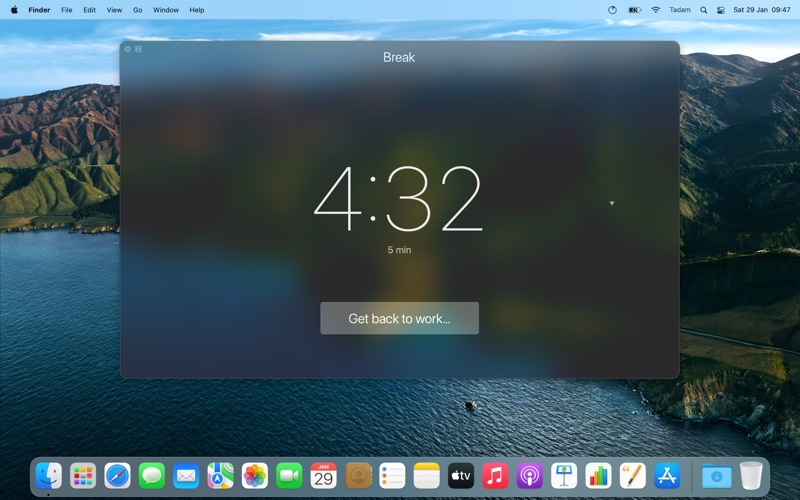
Task: Close the Tadam Break window
Action: coord(128,49)
